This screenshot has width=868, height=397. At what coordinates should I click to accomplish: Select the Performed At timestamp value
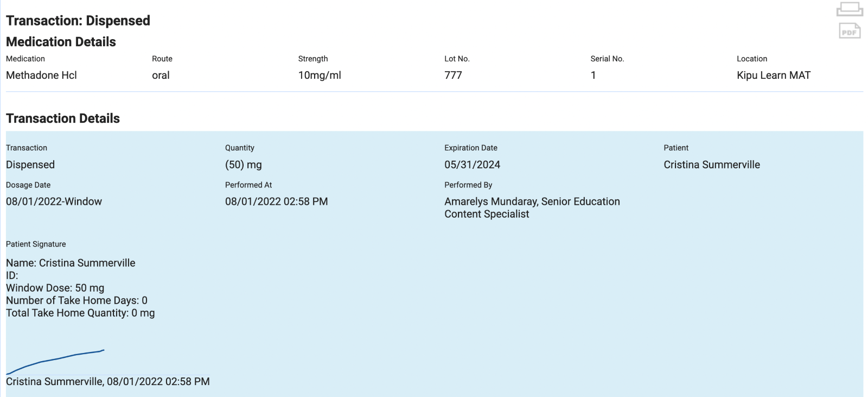(276, 201)
